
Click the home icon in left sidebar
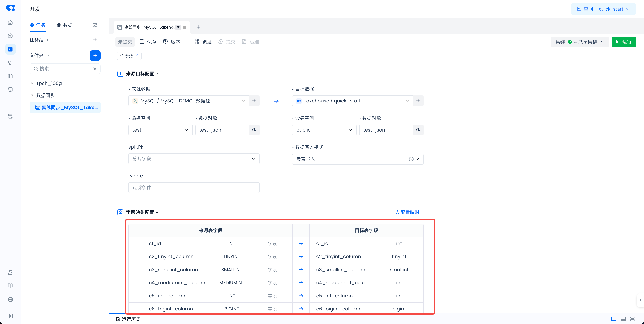(x=10, y=22)
